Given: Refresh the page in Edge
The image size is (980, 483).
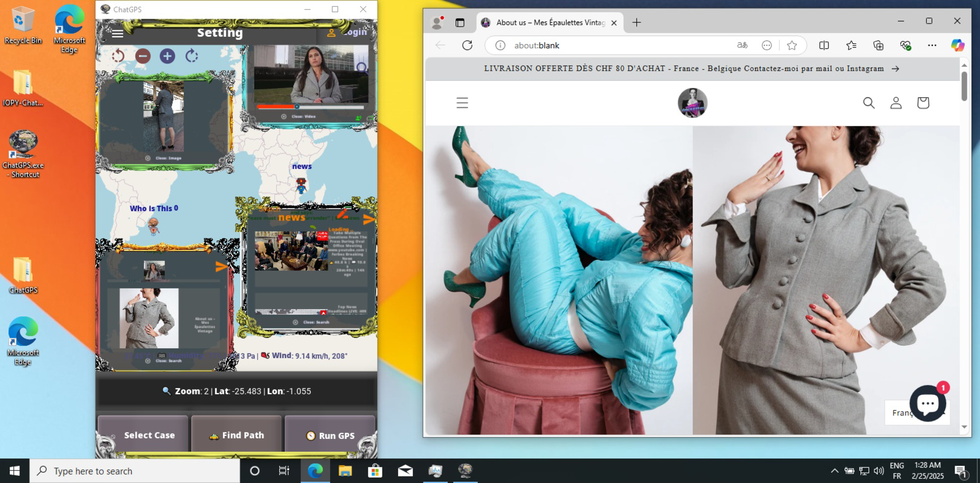Looking at the screenshot, I should [467, 45].
